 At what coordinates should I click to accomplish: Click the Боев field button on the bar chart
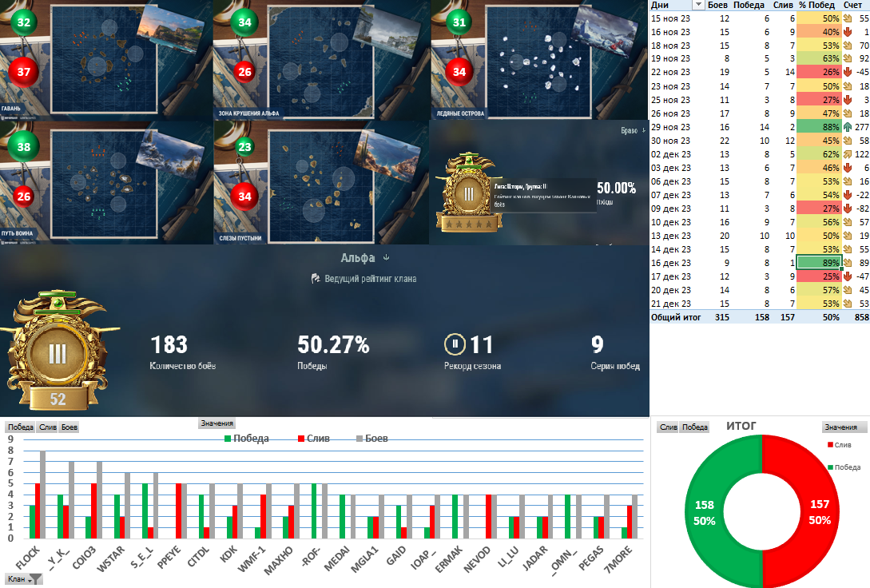click(x=70, y=427)
